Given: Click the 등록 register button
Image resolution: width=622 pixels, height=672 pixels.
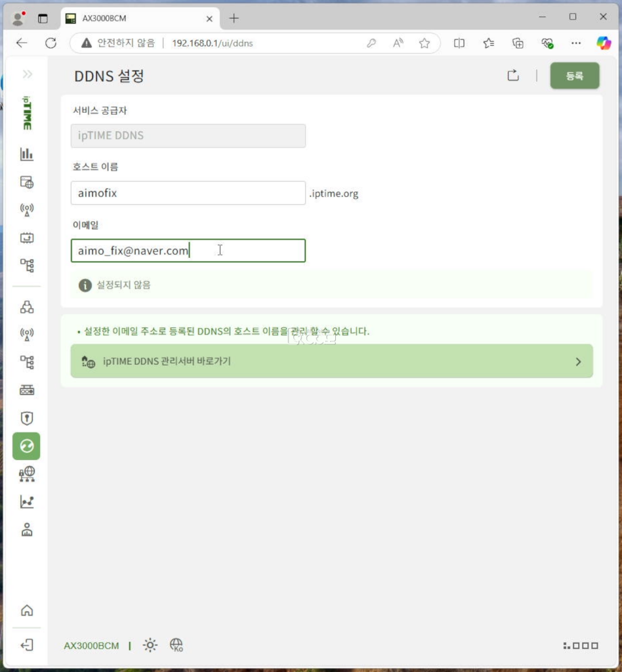Looking at the screenshot, I should click(575, 76).
